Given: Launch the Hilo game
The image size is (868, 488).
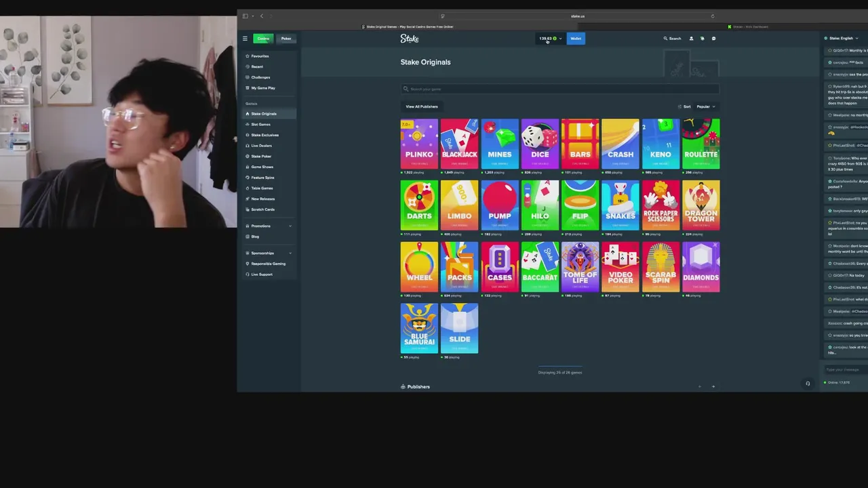Looking at the screenshot, I should point(540,205).
